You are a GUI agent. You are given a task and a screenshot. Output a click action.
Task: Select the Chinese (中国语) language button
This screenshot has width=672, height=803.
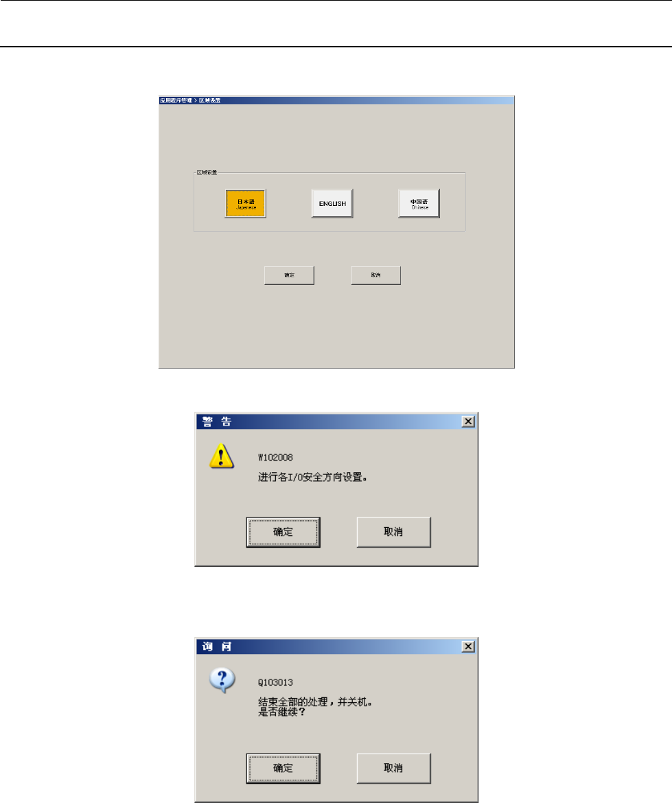419,204
